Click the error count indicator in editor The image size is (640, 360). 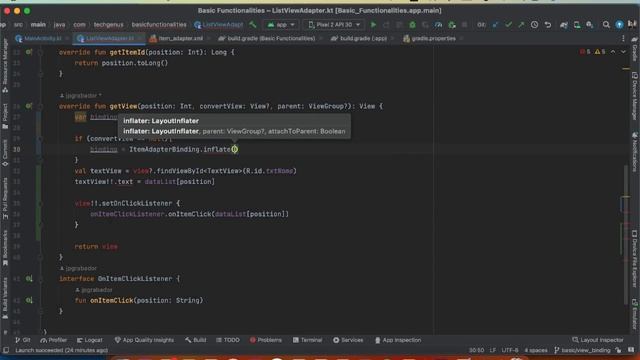click(585, 52)
